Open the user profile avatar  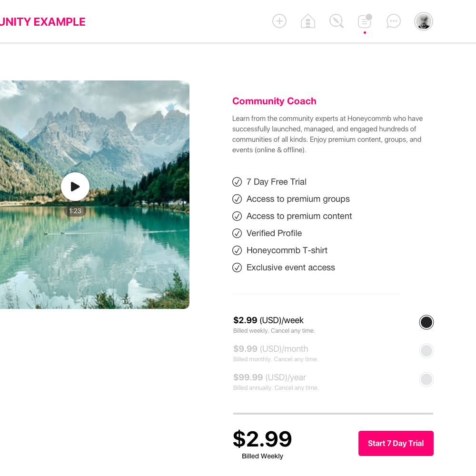[424, 21]
